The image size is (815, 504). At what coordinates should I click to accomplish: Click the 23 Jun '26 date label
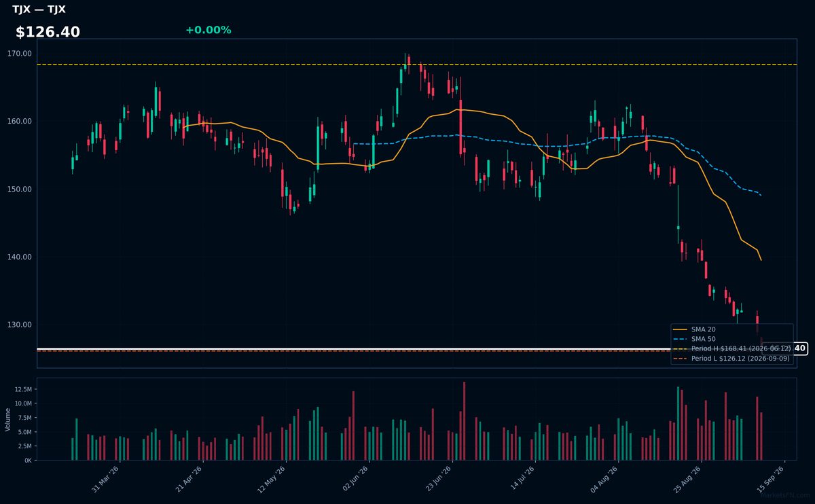click(438, 478)
